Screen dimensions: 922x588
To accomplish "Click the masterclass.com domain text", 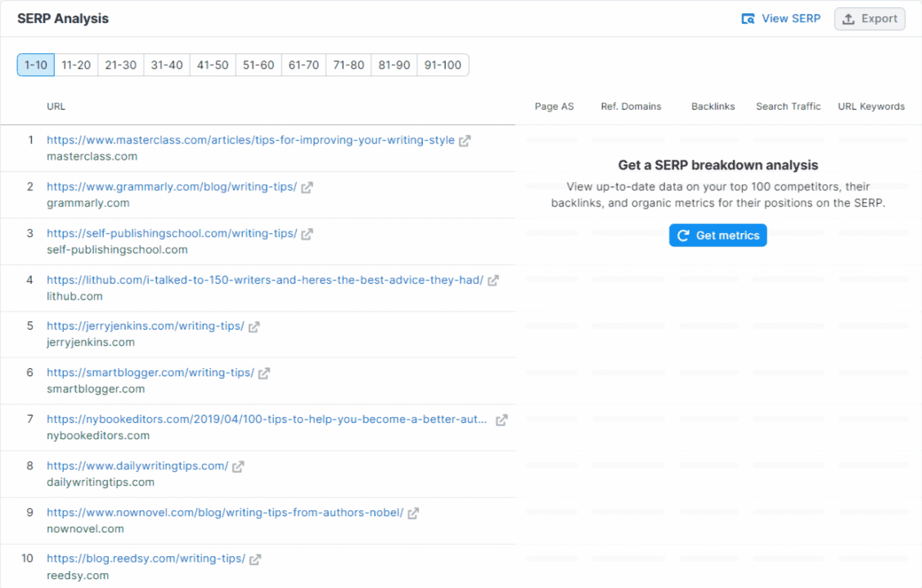I will pos(92,156).
